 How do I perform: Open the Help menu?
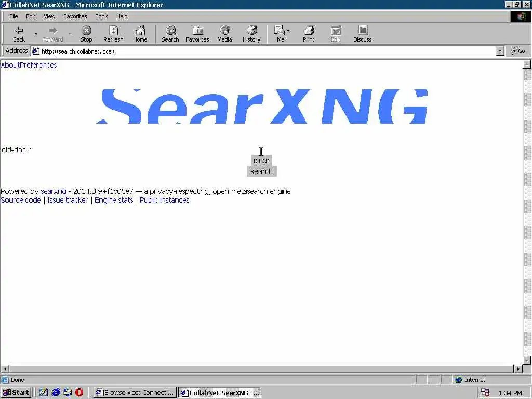tap(122, 16)
